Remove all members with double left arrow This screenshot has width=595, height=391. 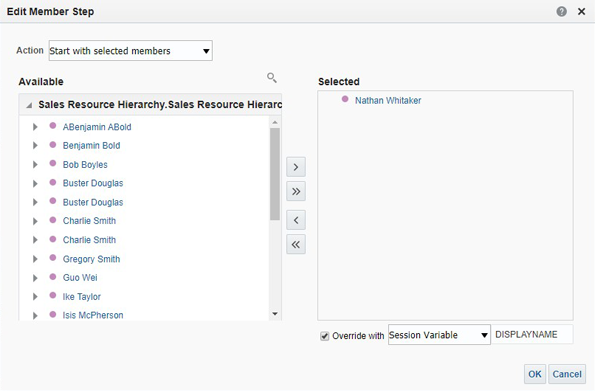(296, 244)
